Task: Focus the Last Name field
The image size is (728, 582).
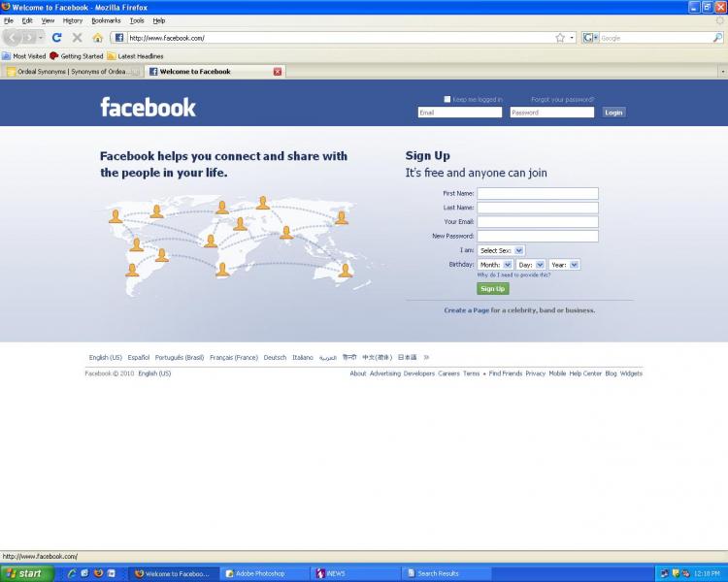Action: point(538,208)
